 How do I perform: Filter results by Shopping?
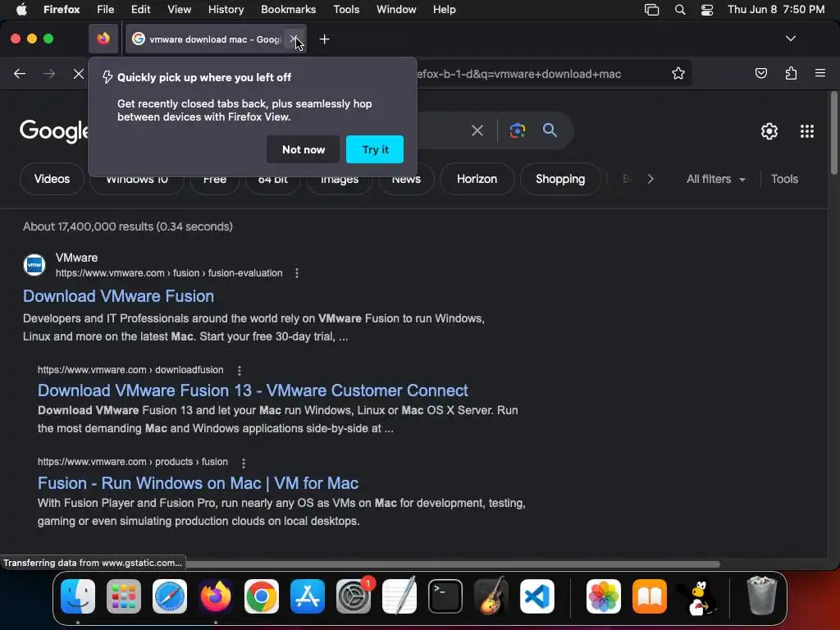click(x=560, y=179)
